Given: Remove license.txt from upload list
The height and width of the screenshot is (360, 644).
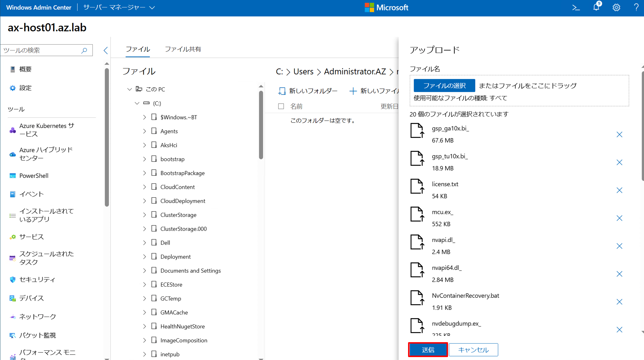Looking at the screenshot, I should [x=619, y=190].
